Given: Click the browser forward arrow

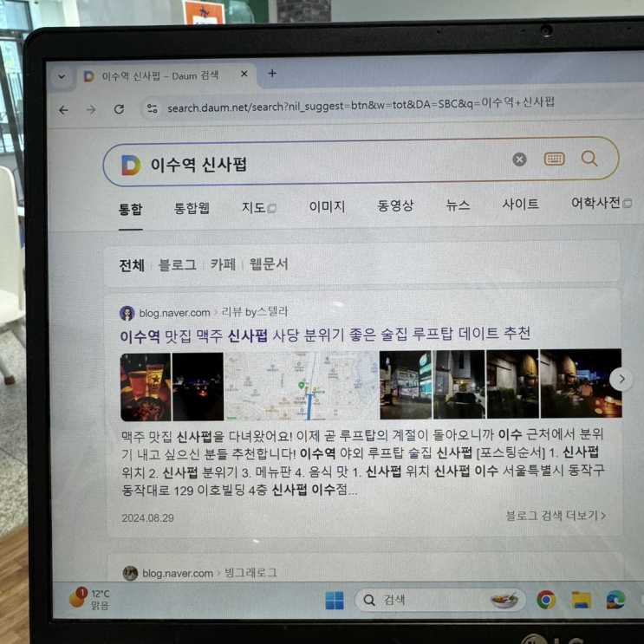Looking at the screenshot, I should [x=91, y=110].
